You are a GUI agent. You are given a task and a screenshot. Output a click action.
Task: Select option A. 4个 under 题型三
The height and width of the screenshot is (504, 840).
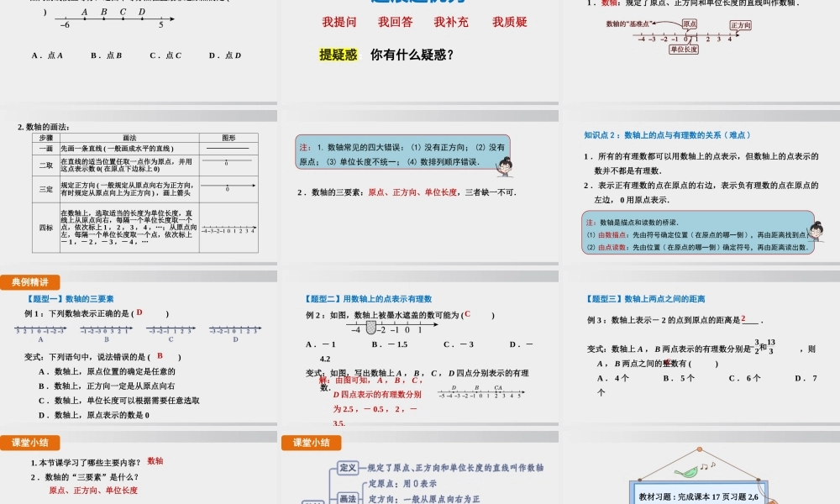pos(613,378)
